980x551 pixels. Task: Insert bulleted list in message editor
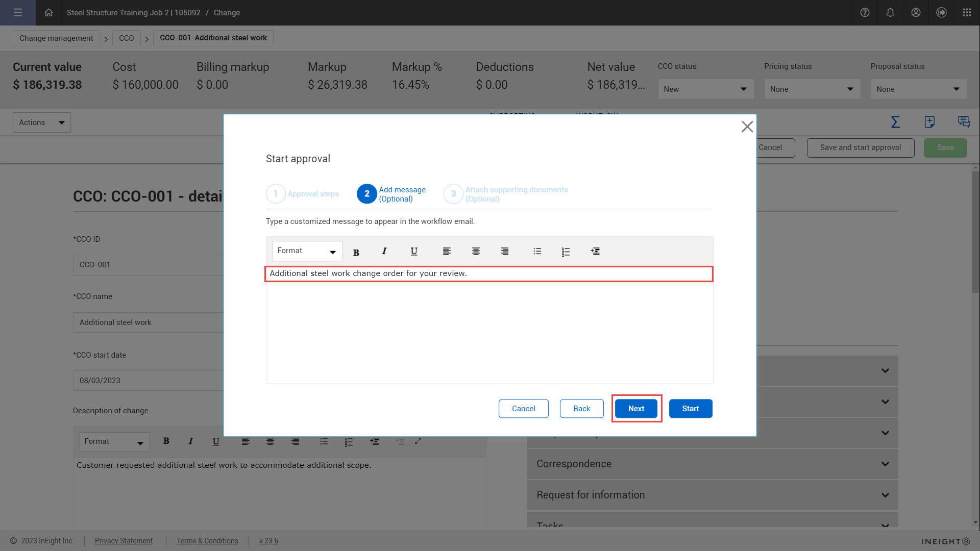537,251
